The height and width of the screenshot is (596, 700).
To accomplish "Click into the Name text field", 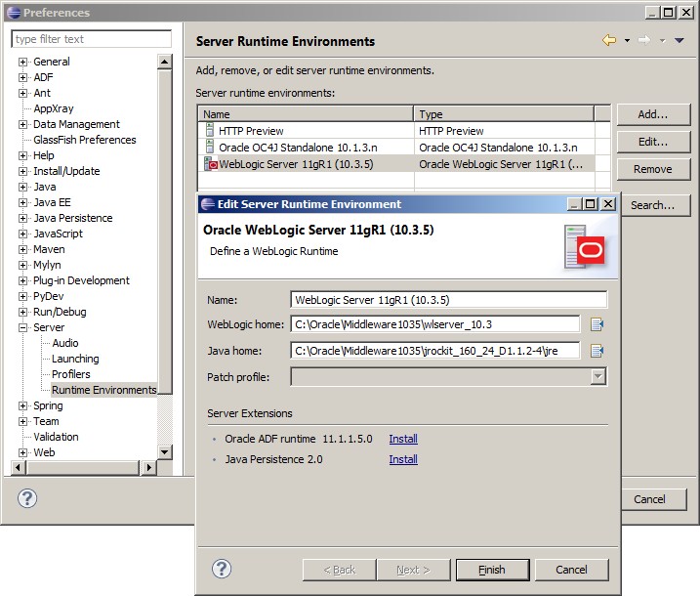I will tap(449, 300).
